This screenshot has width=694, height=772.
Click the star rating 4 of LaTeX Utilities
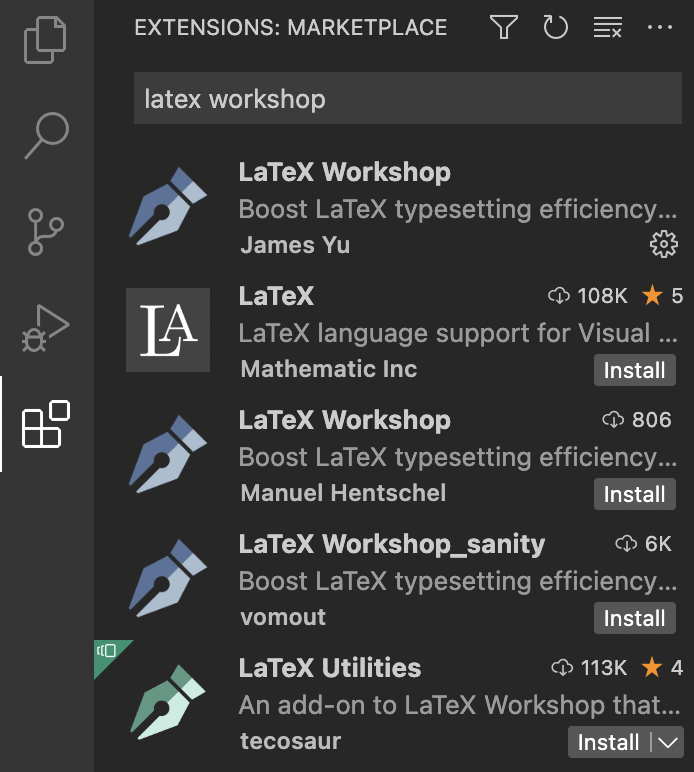pos(662,668)
